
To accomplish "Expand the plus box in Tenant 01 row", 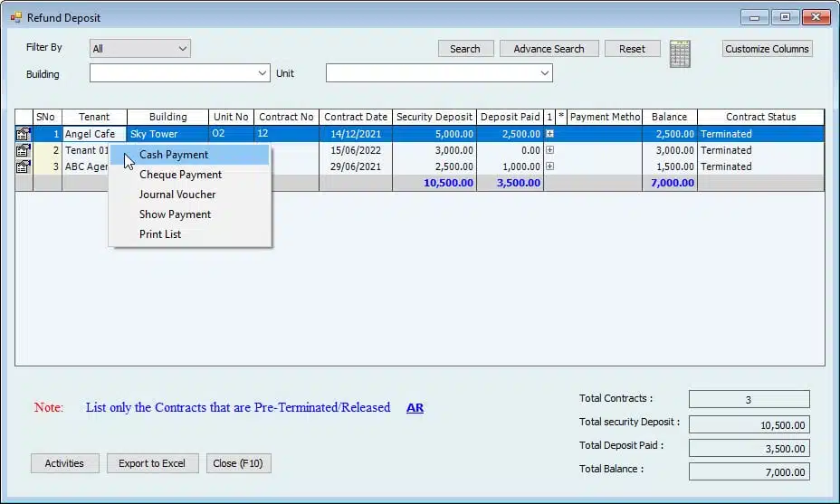I will pyautogui.click(x=549, y=150).
